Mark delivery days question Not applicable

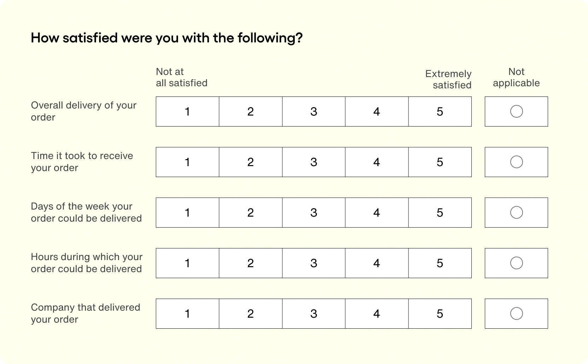pyautogui.click(x=516, y=212)
